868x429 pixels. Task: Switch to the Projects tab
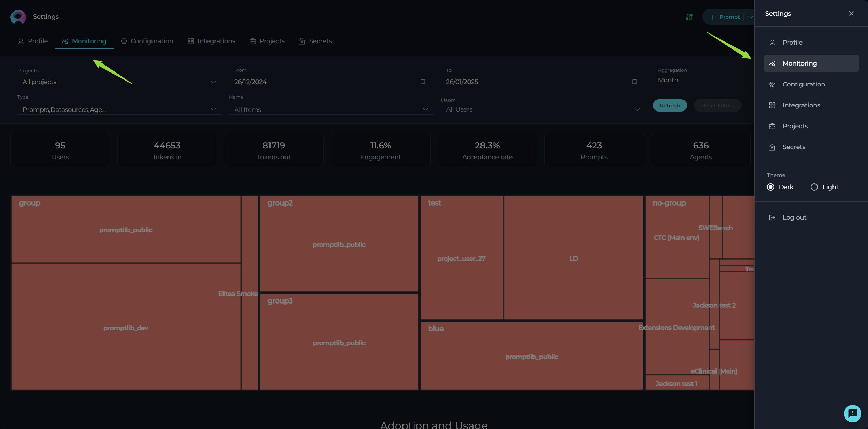267,41
